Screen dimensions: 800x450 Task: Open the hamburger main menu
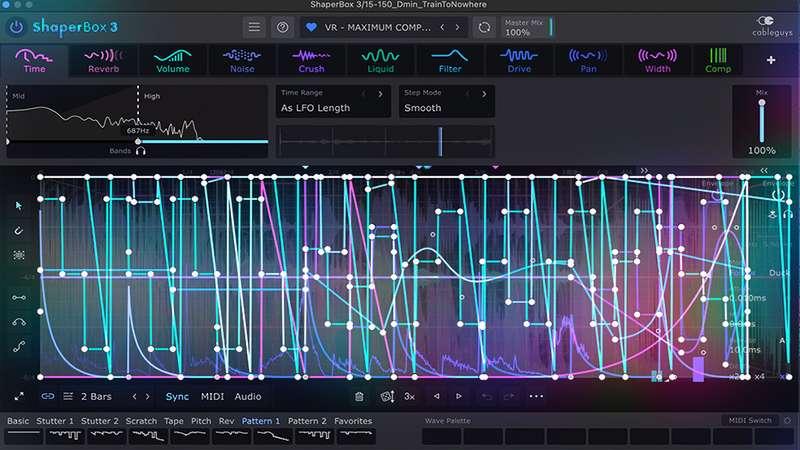tap(254, 27)
